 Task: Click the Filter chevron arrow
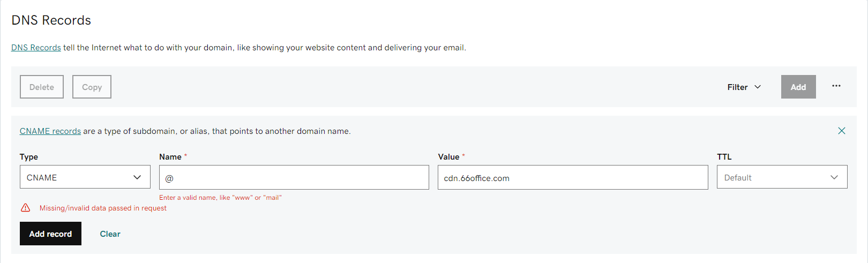pos(758,87)
